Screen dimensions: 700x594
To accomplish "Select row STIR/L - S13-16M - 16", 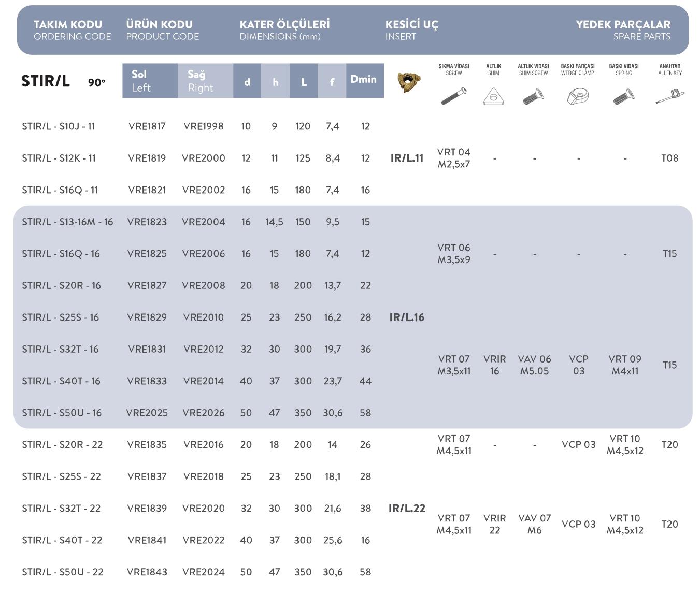I will tap(67, 222).
